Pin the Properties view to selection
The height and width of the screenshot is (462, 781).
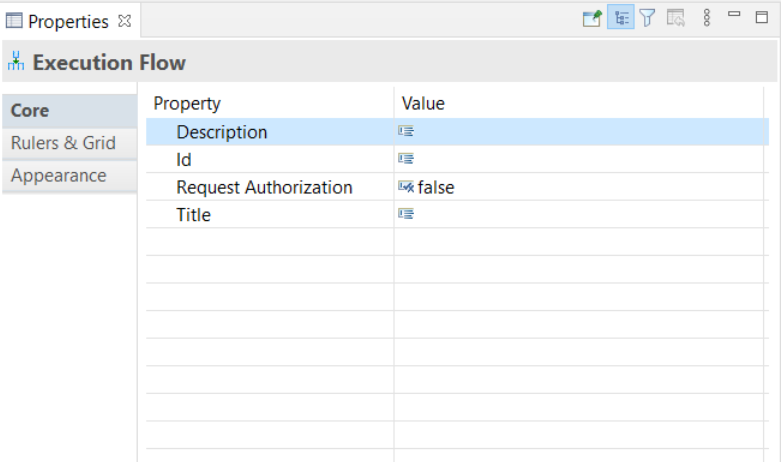click(x=592, y=18)
